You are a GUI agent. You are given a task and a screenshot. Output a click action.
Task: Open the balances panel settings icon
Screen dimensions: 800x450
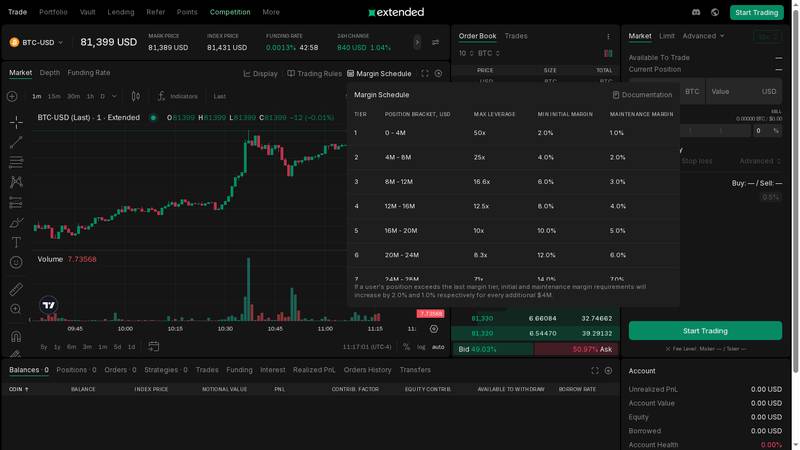(x=608, y=370)
